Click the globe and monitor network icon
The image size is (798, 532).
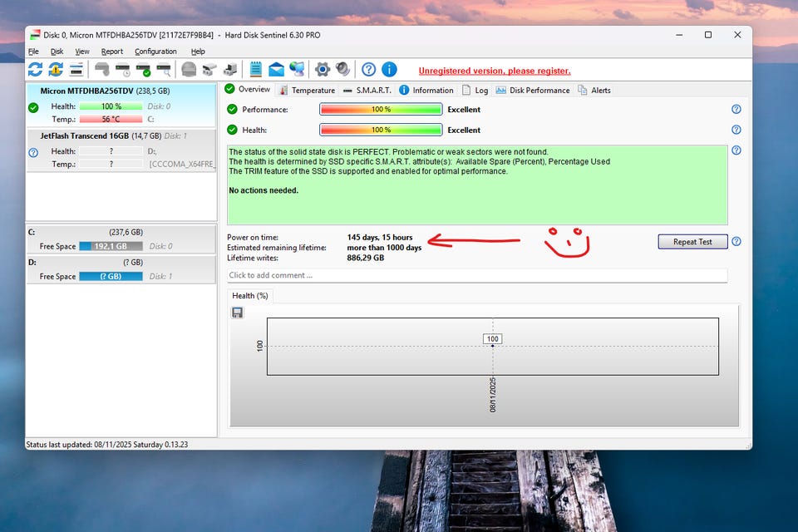pyautogui.click(x=297, y=69)
